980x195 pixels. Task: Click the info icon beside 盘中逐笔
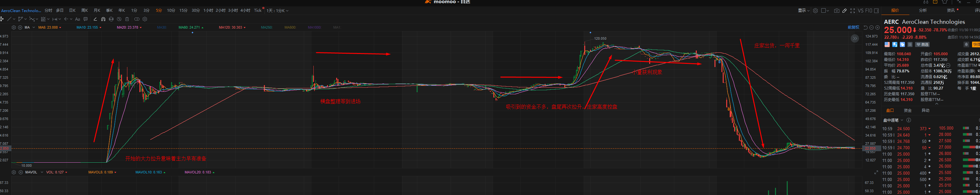coord(908,120)
